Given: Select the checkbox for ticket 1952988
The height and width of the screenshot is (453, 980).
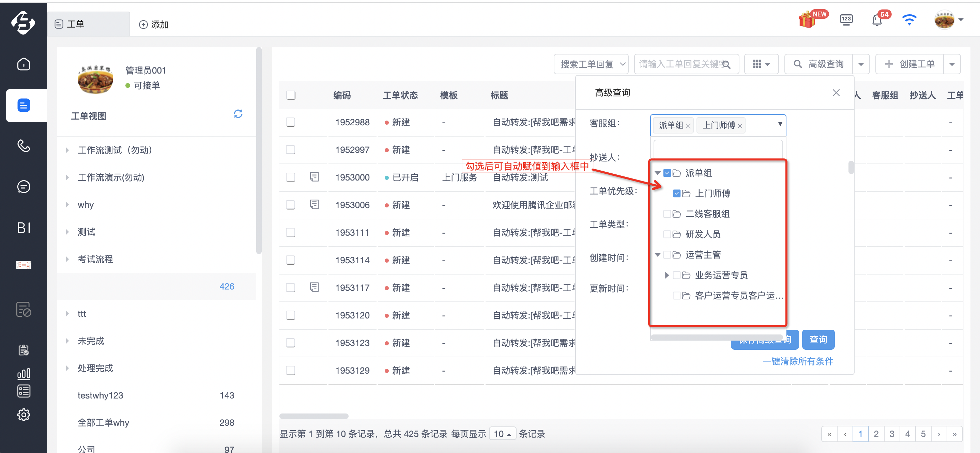Looking at the screenshot, I should tap(291, 122).
